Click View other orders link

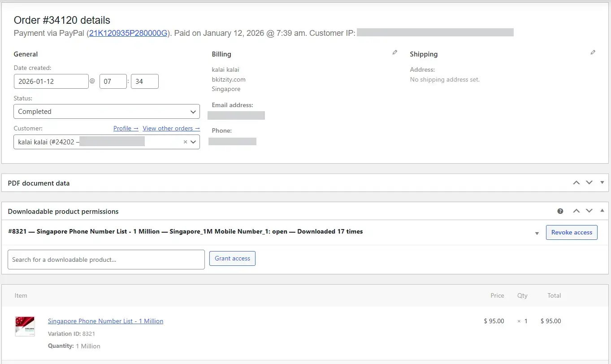171,128
